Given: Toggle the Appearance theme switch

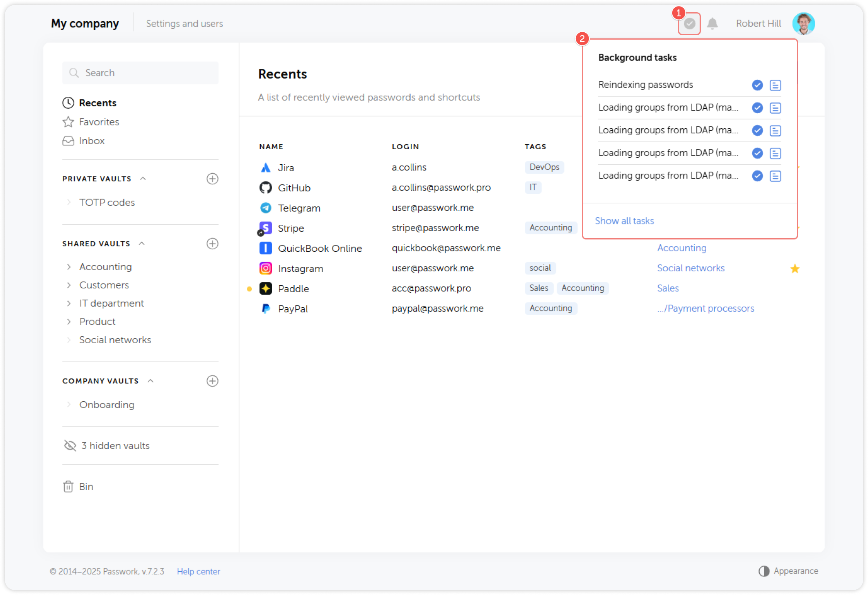Looking at the screenshot, I should click(x=763, y=571).
